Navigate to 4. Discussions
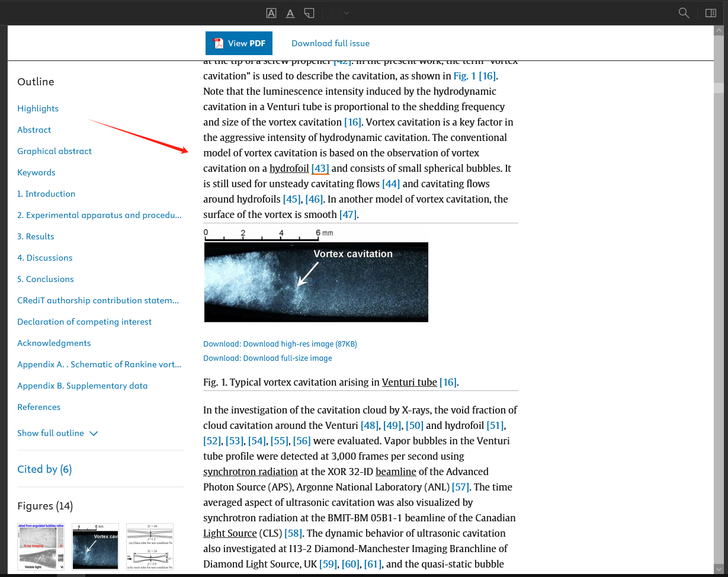The image size is (728, 577). coord(45,258)
